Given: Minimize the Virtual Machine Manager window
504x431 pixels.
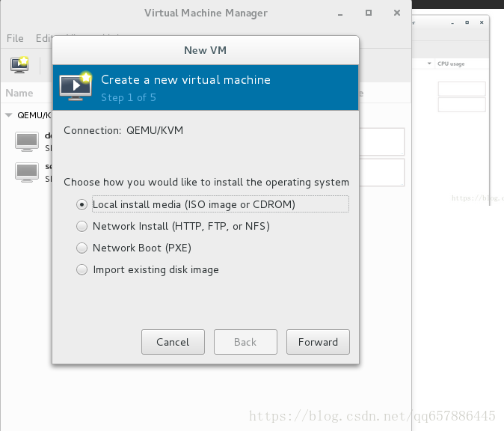Looking at the screenshot, I should 340,15.
